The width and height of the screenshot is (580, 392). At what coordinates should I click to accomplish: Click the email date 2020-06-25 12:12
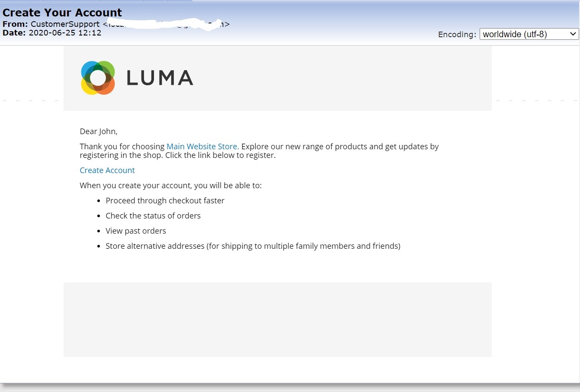[x=65, y=33]
